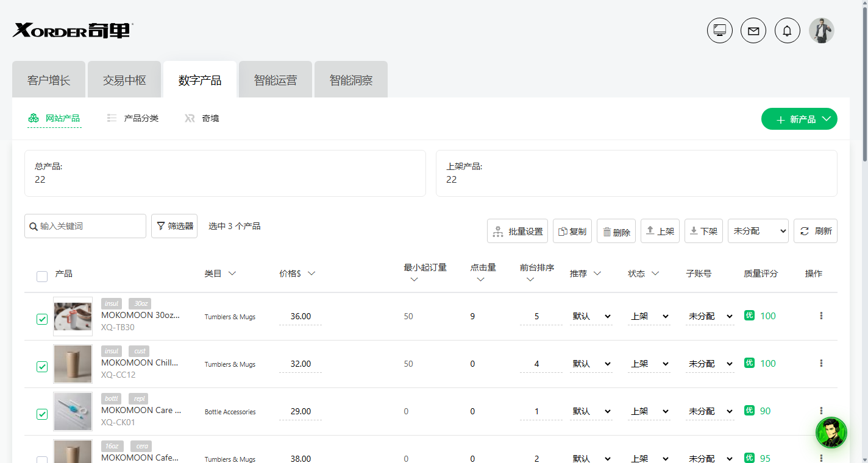Click the 复制 copy button
The image size is (868, 463).
click(572, 231)
